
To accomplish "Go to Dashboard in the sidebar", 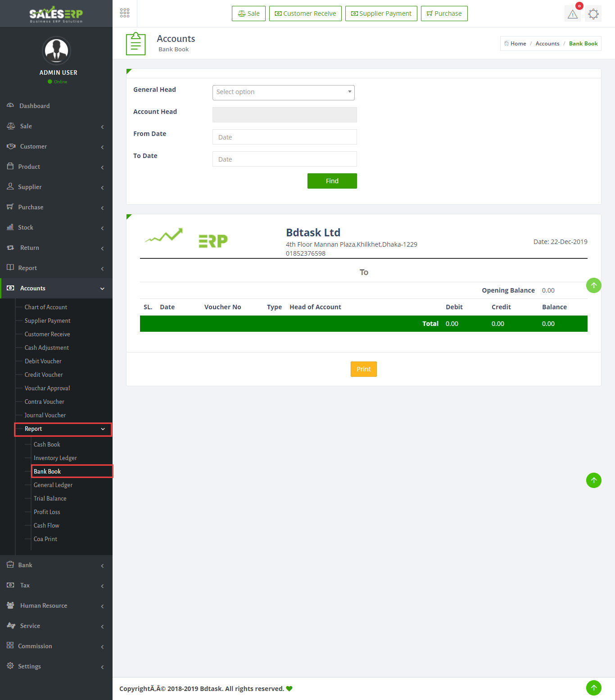I will point(35,106).
